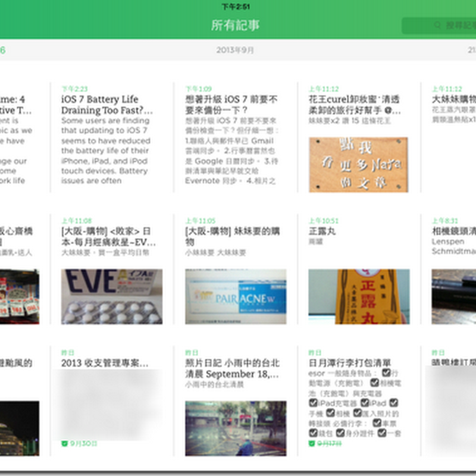Image resolution: width=476 pixels, height=476 pixels.
Task: Open the 妹妹要的購物 note title
Action: (x=232, y=236)
